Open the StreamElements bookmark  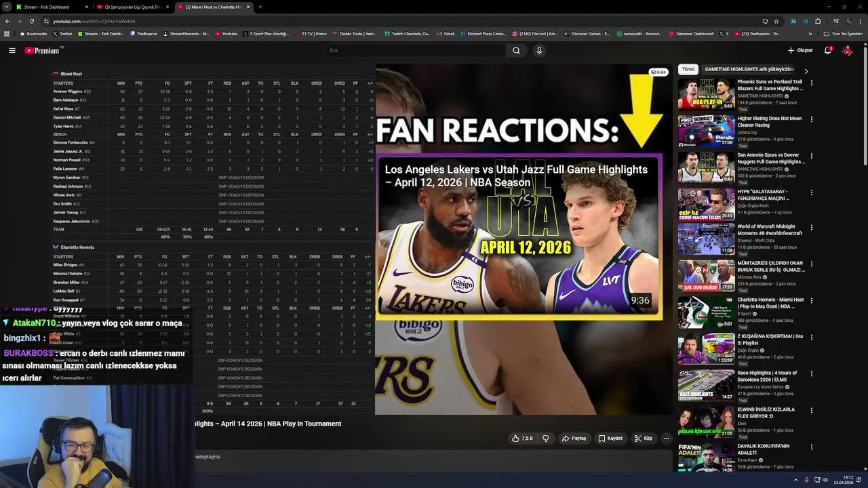click(186, 34)
